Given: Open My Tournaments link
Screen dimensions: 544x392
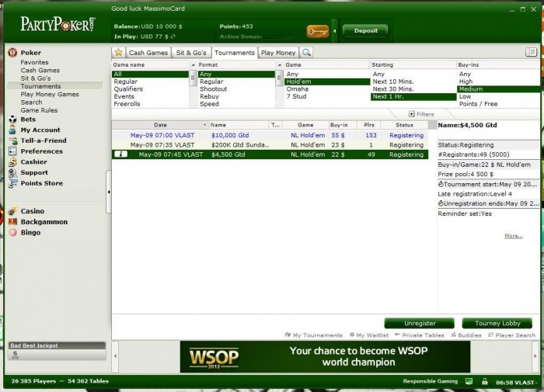Looking at the screenshot, I should (314, 335).
